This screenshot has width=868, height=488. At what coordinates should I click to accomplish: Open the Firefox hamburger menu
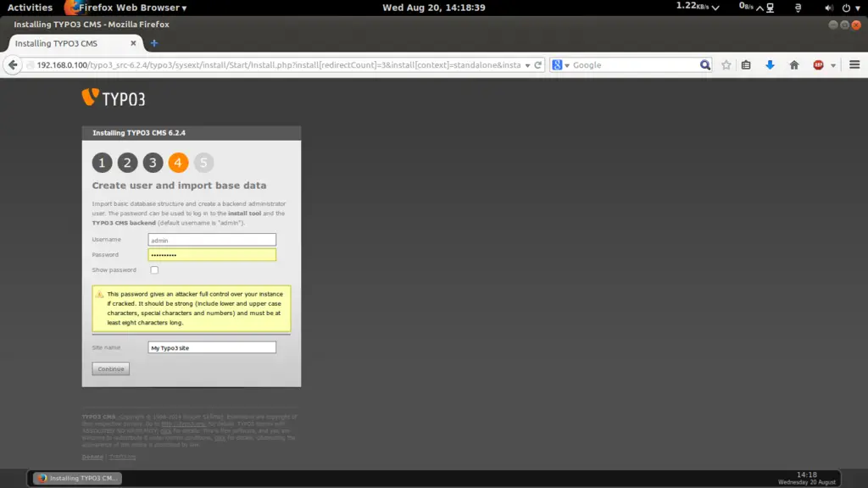click(x=854, y=64)
